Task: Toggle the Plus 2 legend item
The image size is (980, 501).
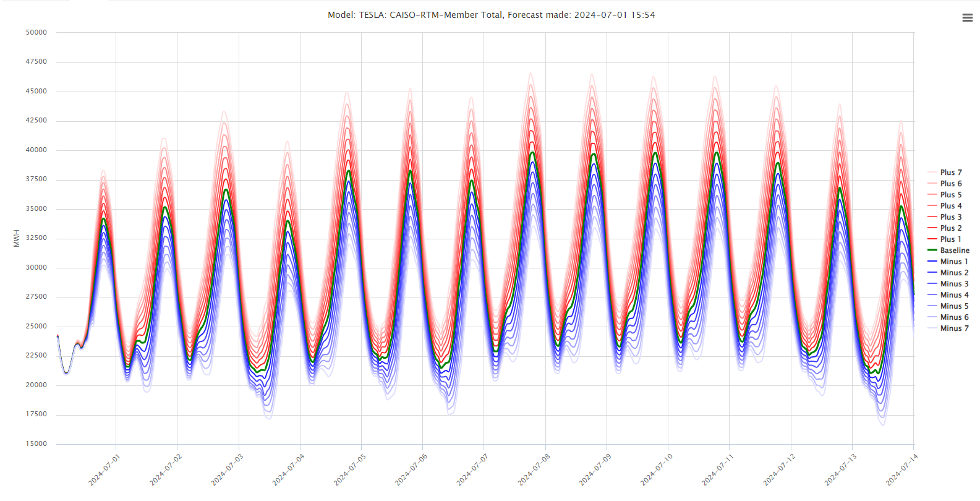Action: pyautogui.click(x=945, y=228)
